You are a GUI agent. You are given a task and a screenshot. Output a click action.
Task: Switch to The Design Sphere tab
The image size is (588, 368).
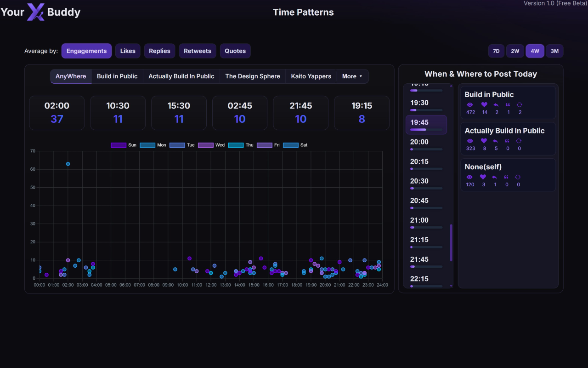click(253, 76)
